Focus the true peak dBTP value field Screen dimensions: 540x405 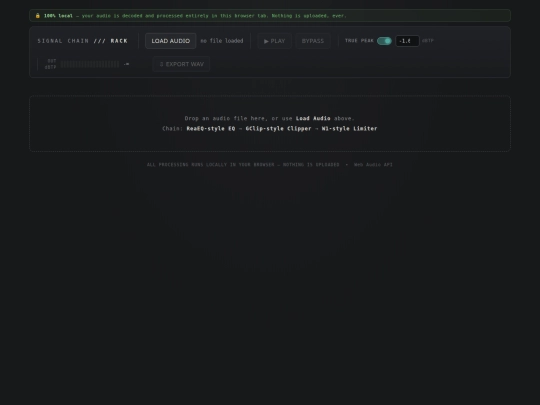tap(407, 41)
